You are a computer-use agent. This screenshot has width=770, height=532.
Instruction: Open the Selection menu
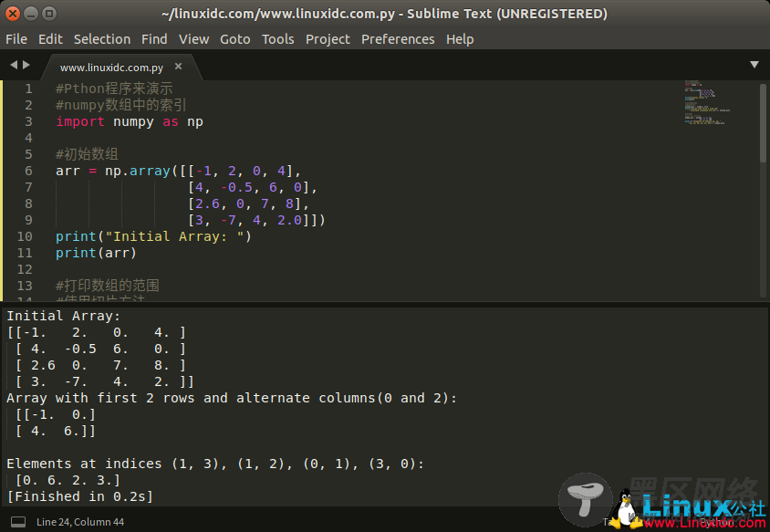pyautogui.click(x=102, y=39)
